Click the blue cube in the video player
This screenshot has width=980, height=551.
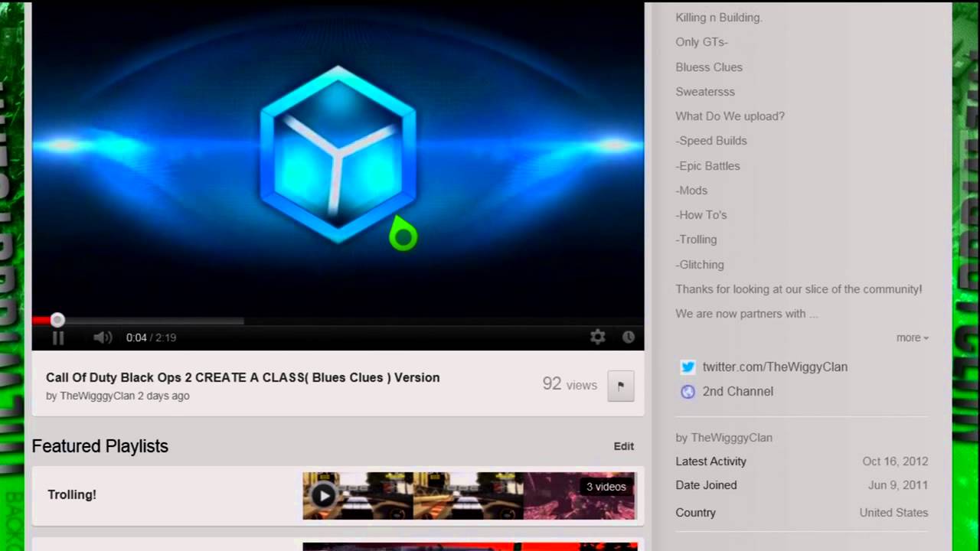coord(338,155)
